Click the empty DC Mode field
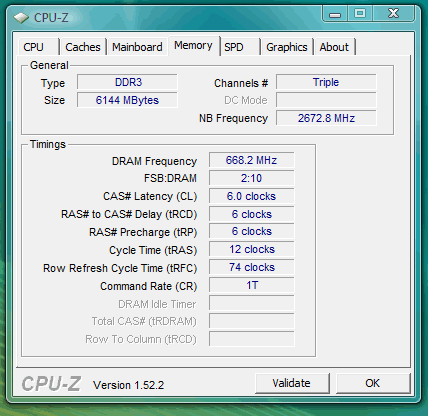This screenshot has height=416, width=428. tap(326, 100)
